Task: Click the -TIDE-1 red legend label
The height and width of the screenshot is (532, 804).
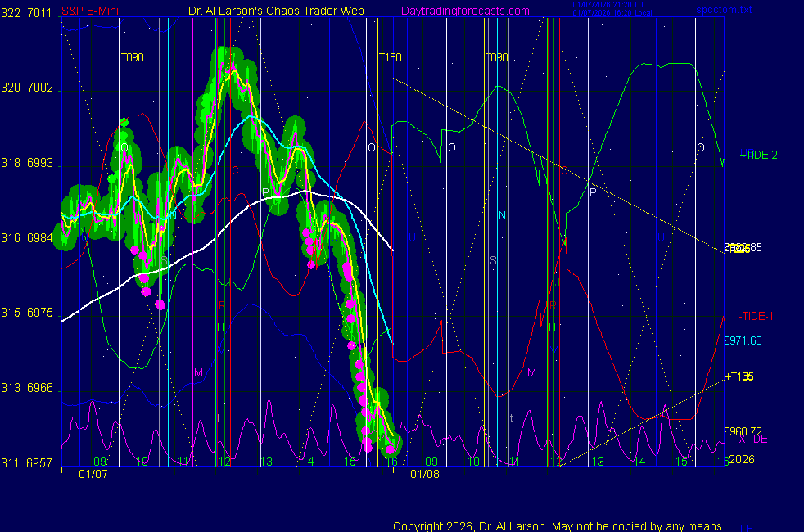Action: coord(756,316)
